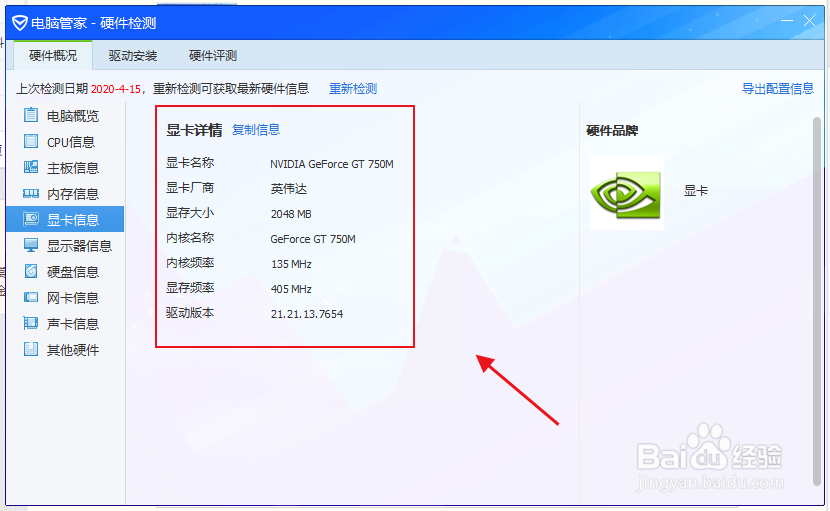This screenshot has width=830, height=511.
Task: Switch to the 硬件概况 tab
Action: pos(53,55)
